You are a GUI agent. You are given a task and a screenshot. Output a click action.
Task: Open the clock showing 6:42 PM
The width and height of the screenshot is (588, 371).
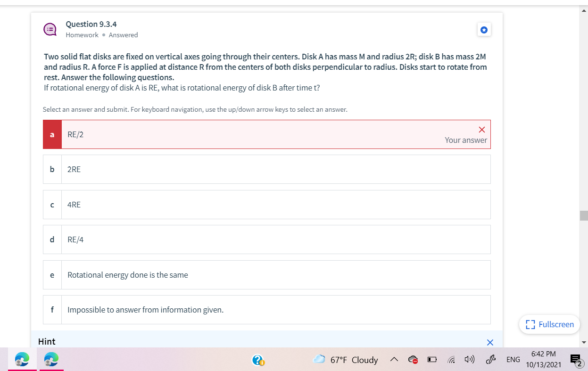click(x=543, y=359)
